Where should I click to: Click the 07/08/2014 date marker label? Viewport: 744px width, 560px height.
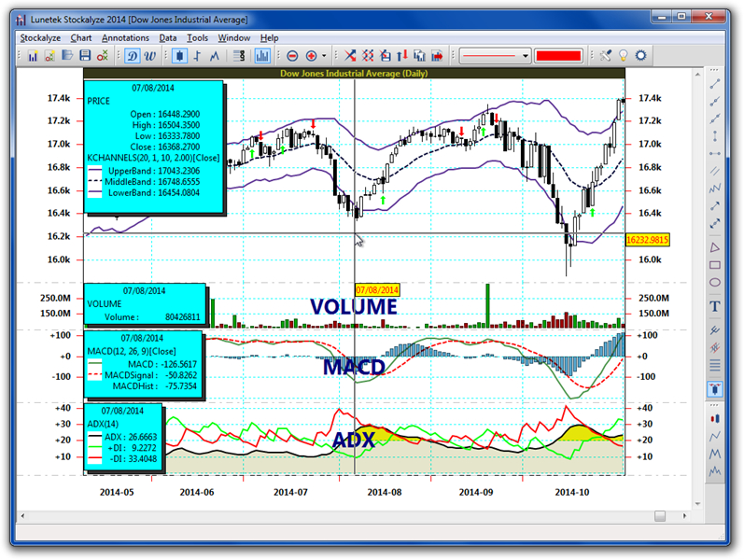(377, 290)
